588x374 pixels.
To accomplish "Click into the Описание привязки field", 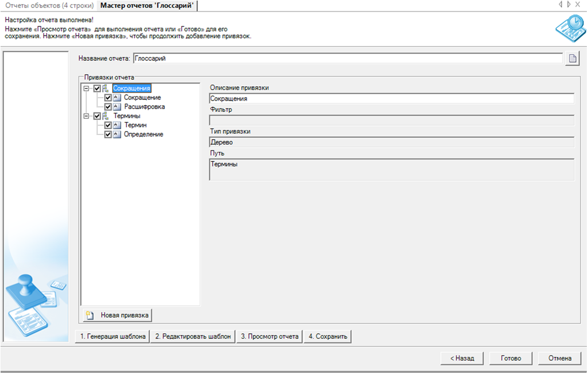I will [391, 99].
